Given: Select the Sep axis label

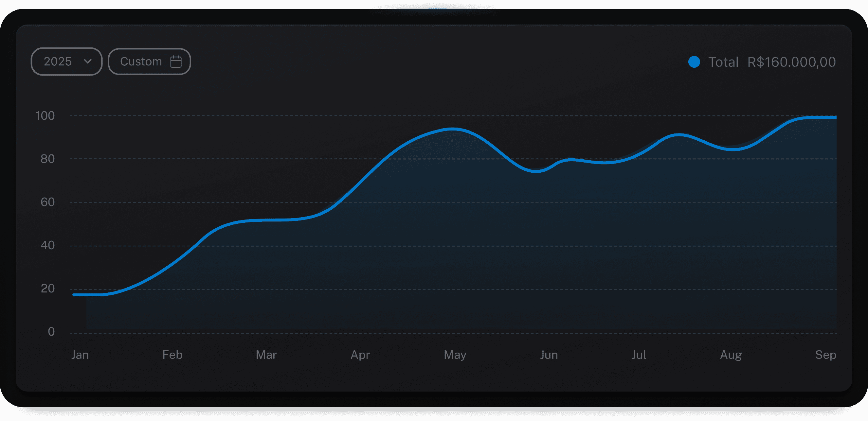Looking at the screenshot, I should (x=826, y=355).
